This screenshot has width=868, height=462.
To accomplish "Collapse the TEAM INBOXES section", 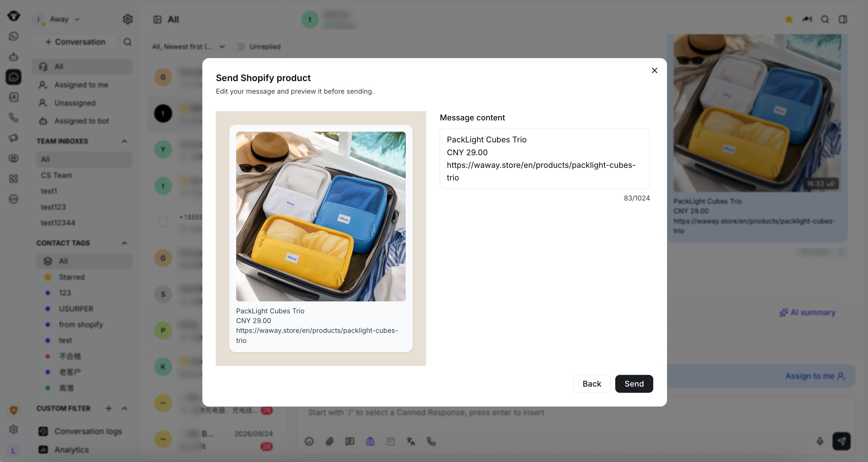I will pyautogui.click(x=124, y=141).
